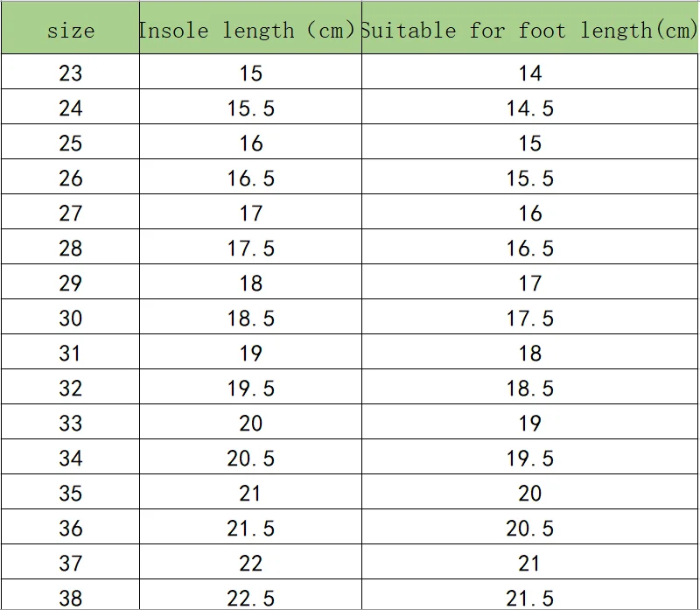Click foot length 16.5 in size 28 row
The width and height of the screenshot is (700, 610).
529,248
